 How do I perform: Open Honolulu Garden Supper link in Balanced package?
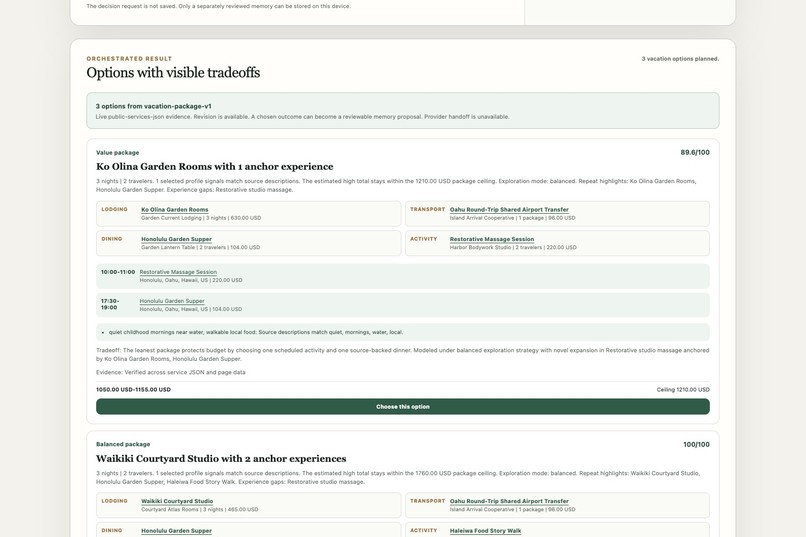(176, 530)
